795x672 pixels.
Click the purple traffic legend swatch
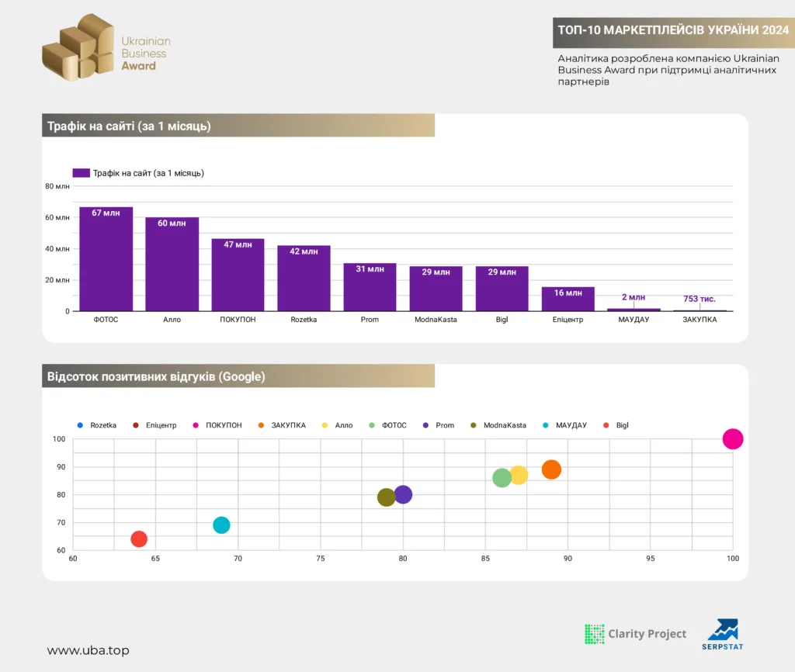pos(81,173)
